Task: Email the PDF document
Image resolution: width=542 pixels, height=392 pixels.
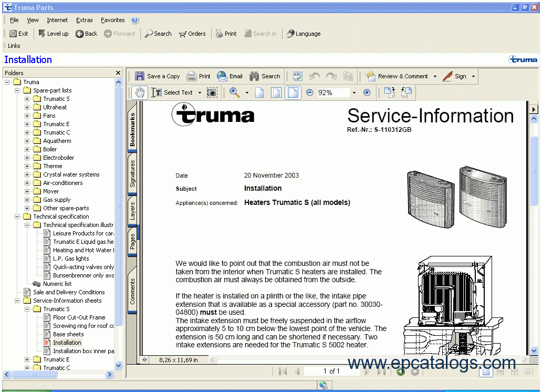Action: (x=230, y=76)
